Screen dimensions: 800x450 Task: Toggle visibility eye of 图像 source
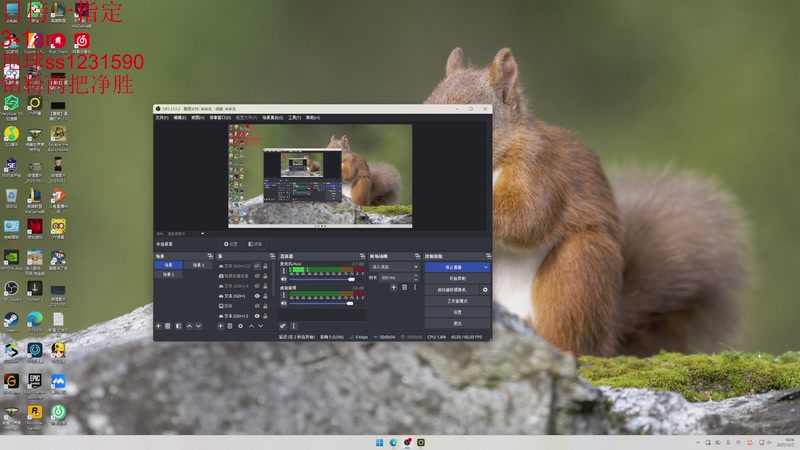coord(257,306)
